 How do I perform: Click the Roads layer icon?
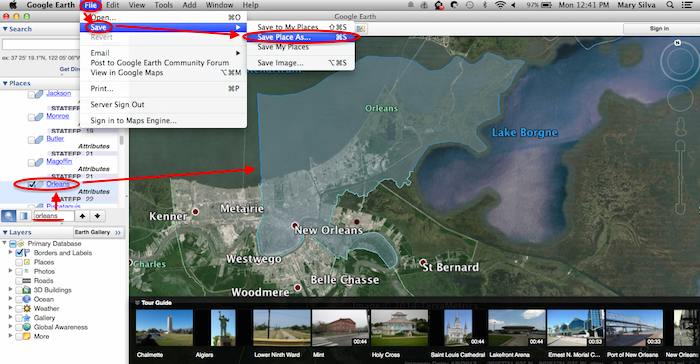[27, 280]
